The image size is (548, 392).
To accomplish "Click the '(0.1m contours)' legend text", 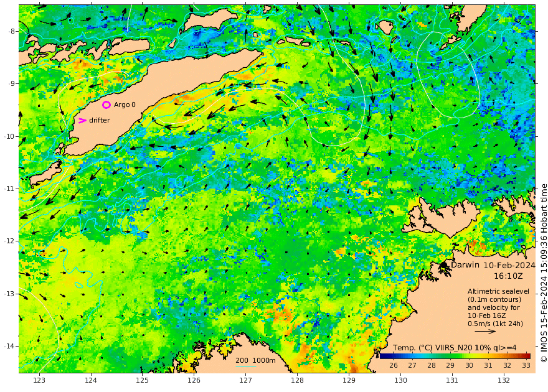I will (494, 299).
